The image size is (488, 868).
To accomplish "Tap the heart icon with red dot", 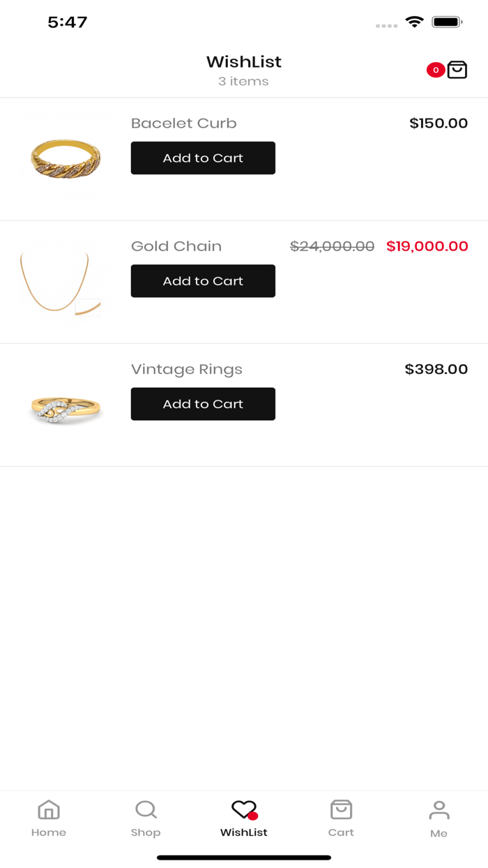I will pyautogui.click(x=243, y=809).
